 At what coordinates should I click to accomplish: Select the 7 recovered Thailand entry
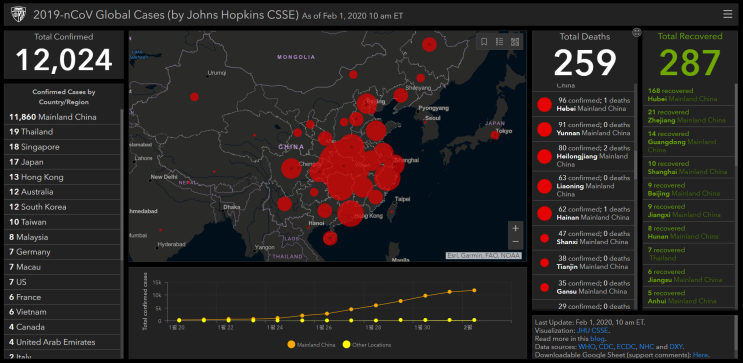tap(688, 254)
